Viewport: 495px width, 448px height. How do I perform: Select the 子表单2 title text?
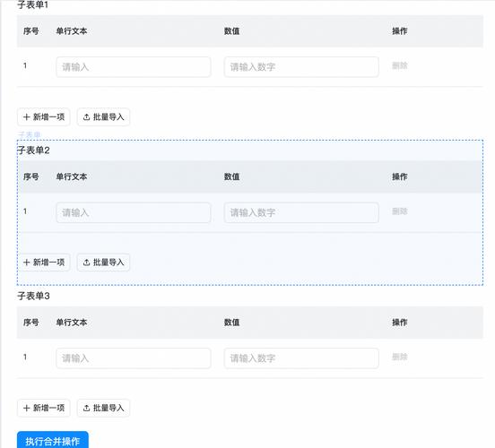33,151
